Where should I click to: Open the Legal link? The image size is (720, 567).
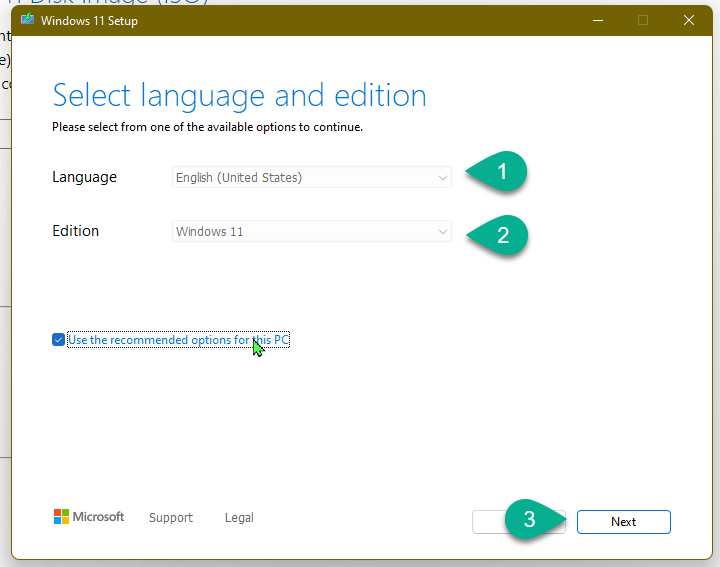click(239, 517)
